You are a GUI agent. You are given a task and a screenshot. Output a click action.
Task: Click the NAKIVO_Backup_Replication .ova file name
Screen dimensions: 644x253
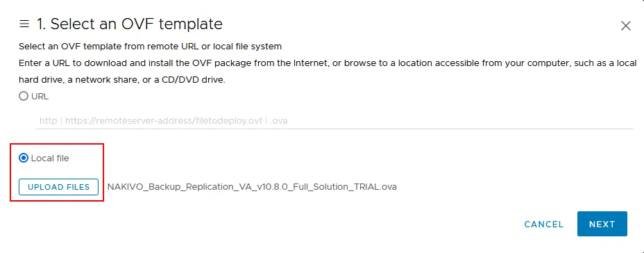tap(252, 187)
